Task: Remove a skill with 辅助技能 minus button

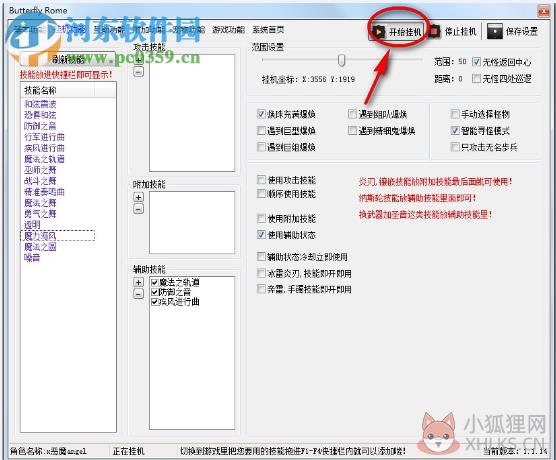Action: [138, 294]
